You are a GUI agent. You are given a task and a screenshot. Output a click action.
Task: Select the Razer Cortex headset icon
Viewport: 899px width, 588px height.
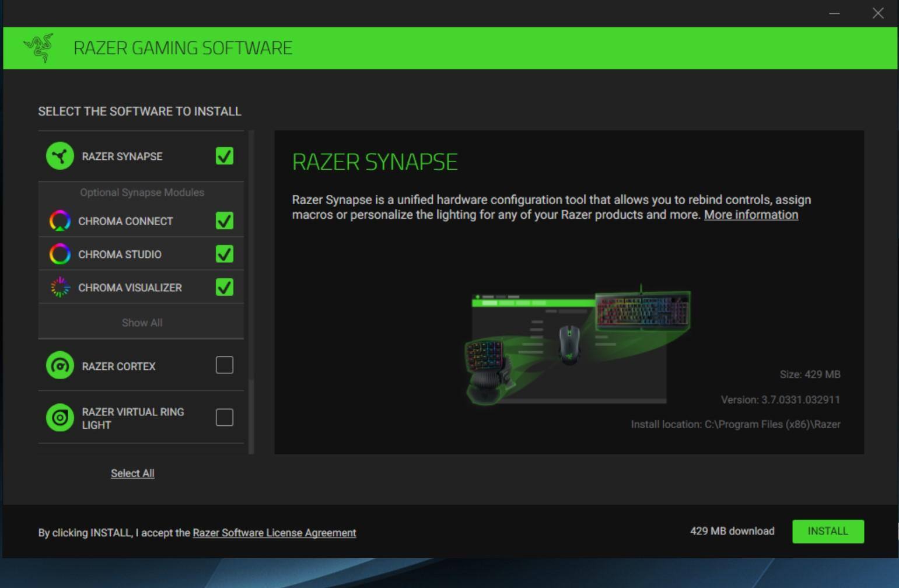pyautogui.click(x=59, y=366)
